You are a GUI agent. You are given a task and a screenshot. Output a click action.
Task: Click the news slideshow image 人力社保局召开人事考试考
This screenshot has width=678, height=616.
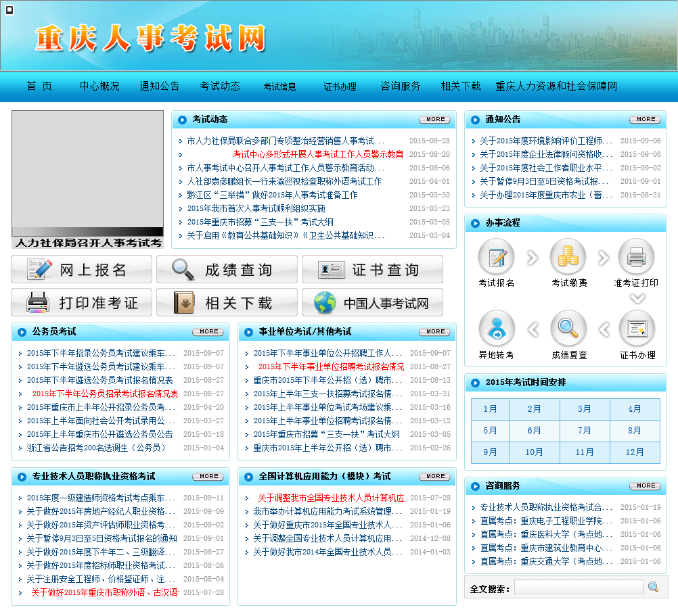click(87, 179)
